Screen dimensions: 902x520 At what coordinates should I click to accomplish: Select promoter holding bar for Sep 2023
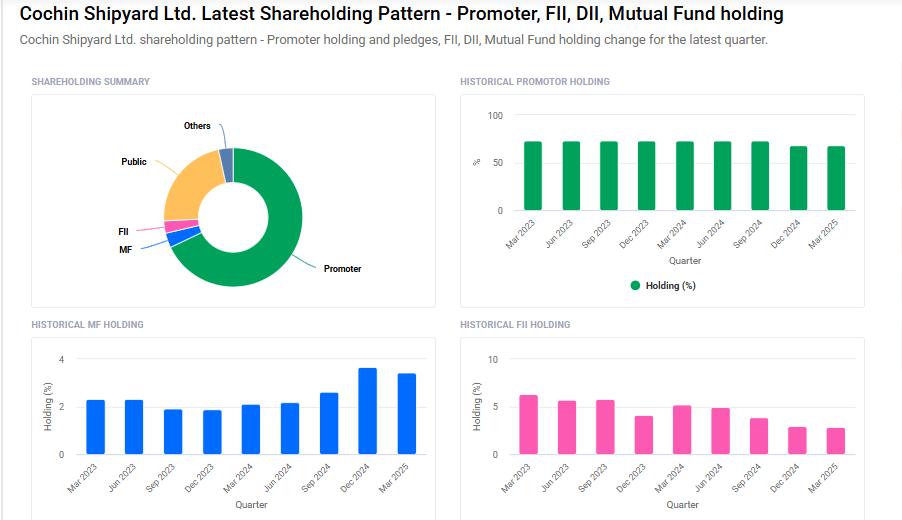(609, 175)
